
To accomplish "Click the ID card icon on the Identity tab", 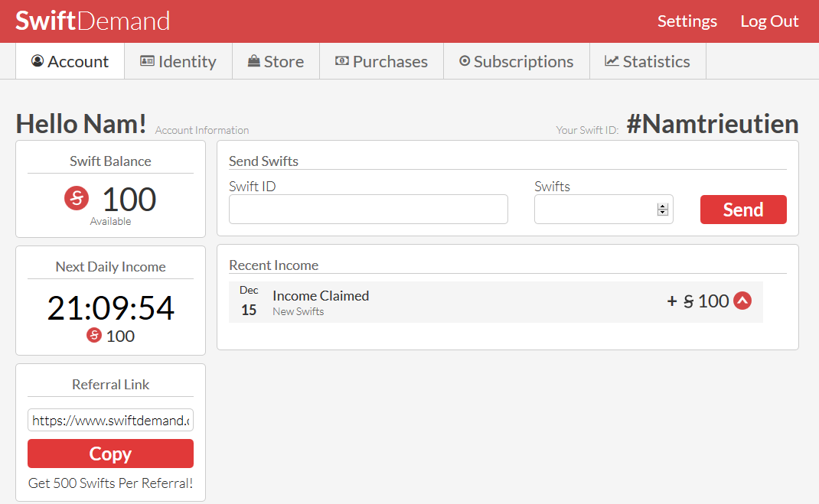I will (x=148, y=61).
